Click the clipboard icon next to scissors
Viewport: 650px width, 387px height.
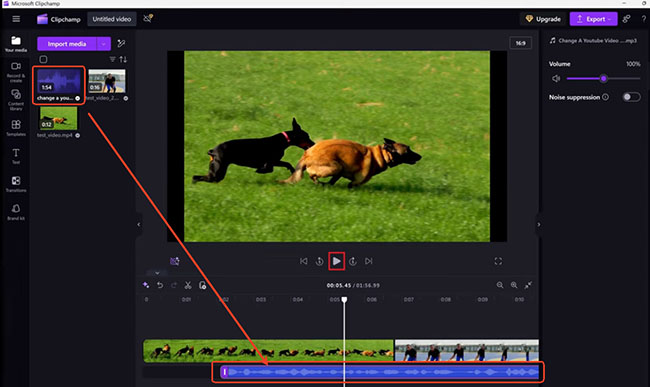coord(202,285)
